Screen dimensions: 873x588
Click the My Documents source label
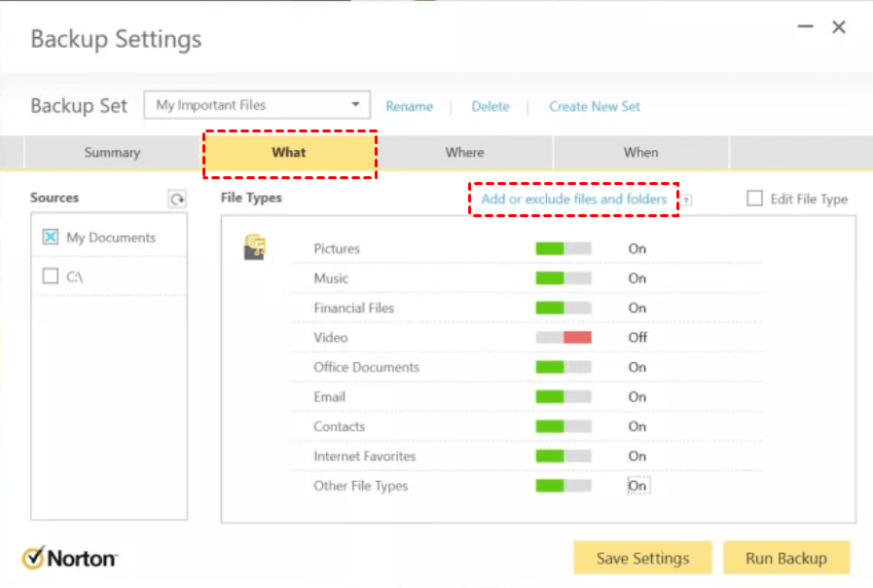[111, 238]
